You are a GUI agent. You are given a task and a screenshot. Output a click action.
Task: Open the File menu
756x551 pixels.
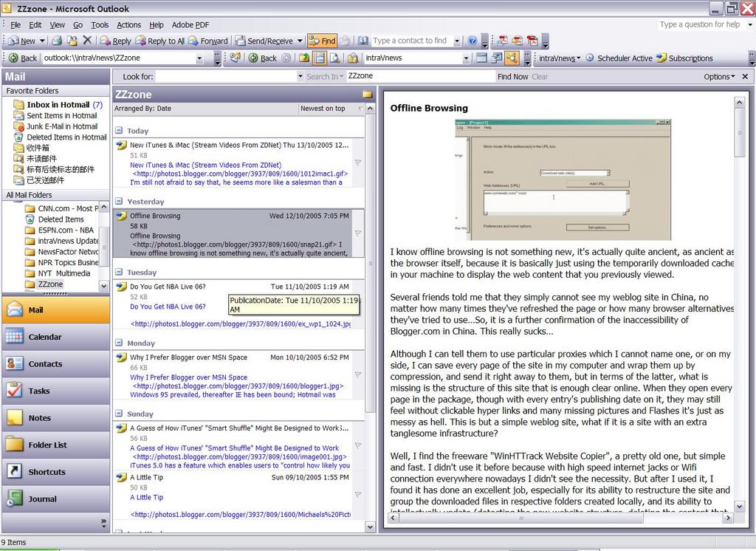coord(16,24)
